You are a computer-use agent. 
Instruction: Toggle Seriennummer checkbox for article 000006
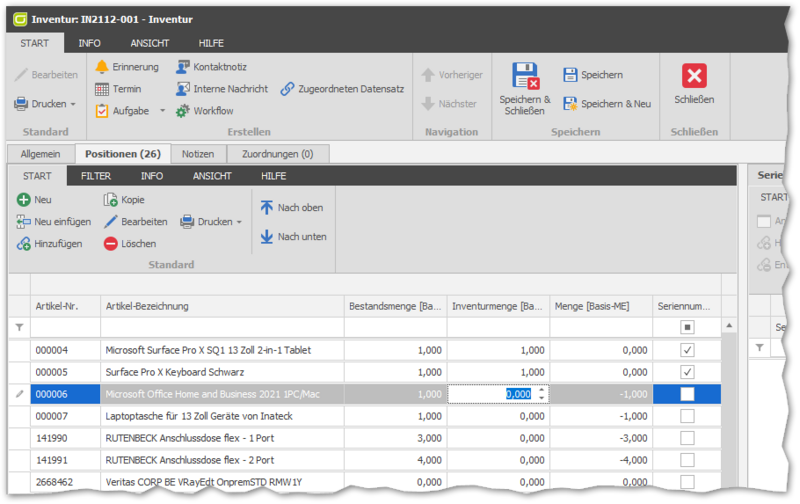(687, 394)
